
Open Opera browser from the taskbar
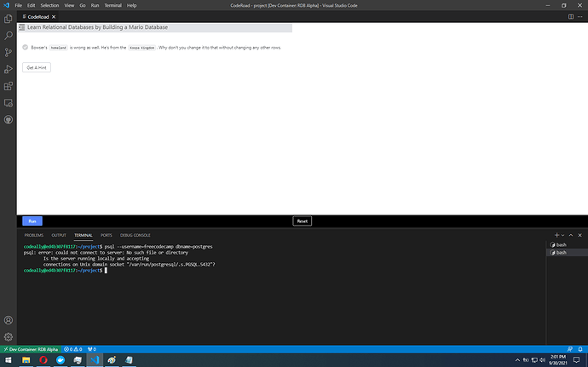tap(43, 360)
